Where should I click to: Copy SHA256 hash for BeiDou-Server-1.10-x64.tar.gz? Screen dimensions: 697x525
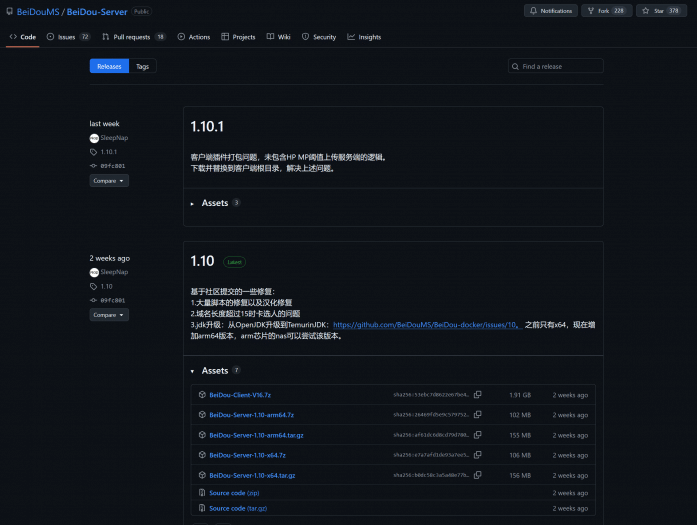click(x=477, y=475)
